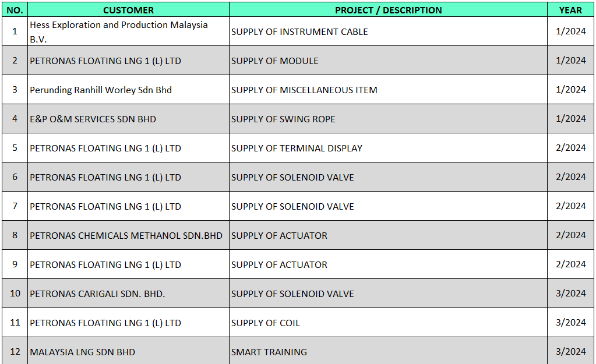Click the CUSTOMER column header
Image resolution: width=596 pixels, height=364 pixels.
point(128,10)
